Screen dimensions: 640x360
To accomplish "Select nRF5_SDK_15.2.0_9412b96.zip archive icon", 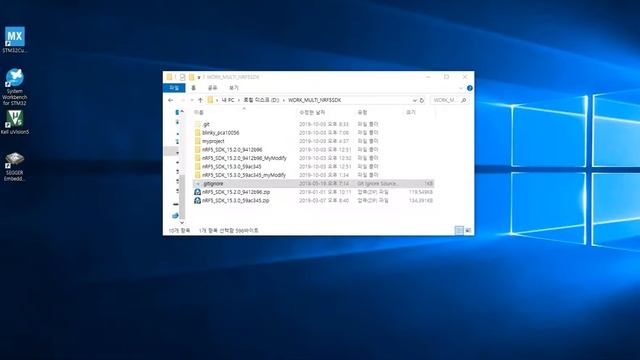I will tap(198, 192).
